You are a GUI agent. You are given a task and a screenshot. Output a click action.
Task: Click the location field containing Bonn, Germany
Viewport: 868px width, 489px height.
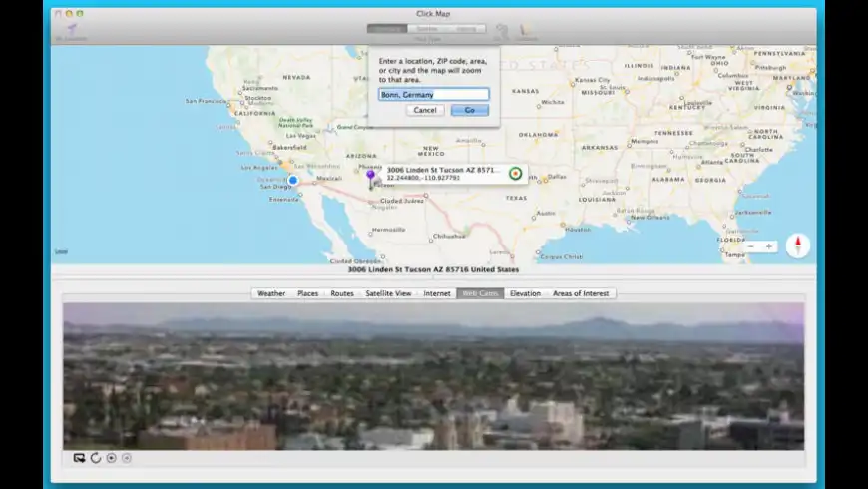[x=433, y=94]
